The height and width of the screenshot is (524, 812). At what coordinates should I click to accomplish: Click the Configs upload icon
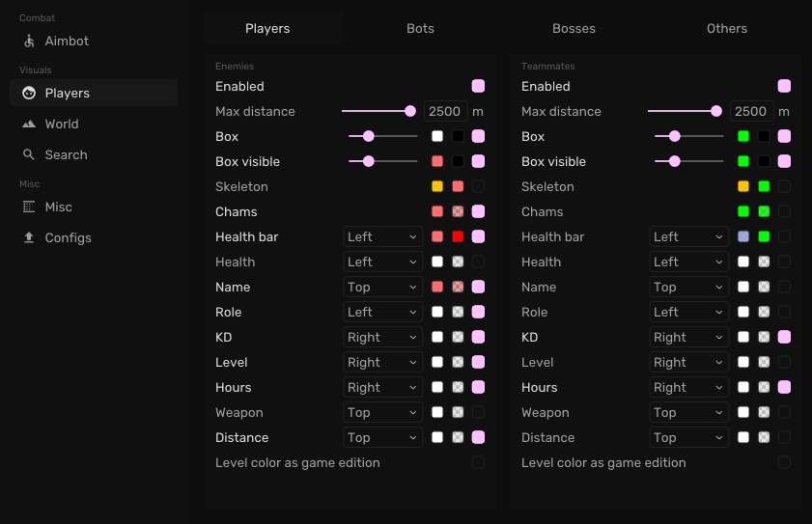[29, 238]
